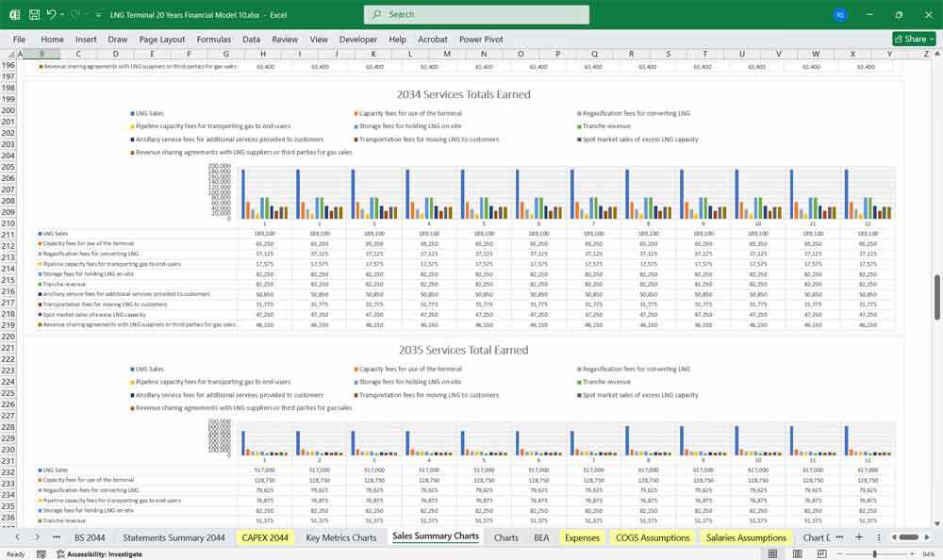Click the Excel app logo icon
This screenshot has height=560, width=943.
pos(14,14)
